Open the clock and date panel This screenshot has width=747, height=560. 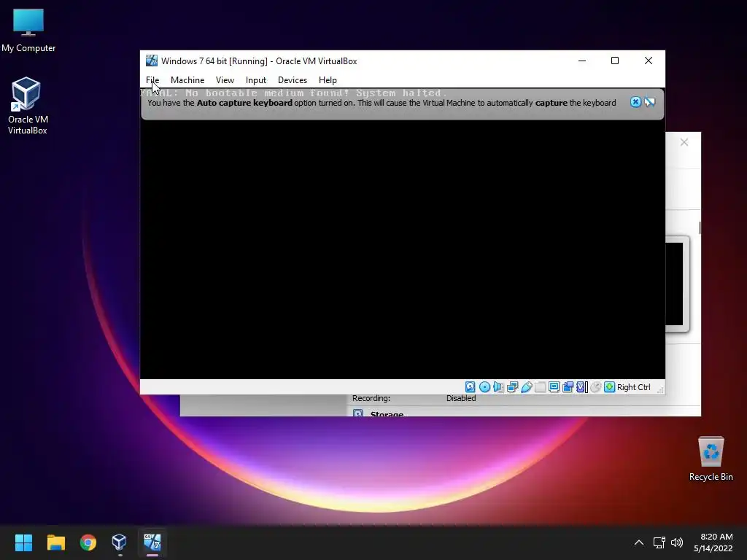pyautogui.click(x=713, y=542)
